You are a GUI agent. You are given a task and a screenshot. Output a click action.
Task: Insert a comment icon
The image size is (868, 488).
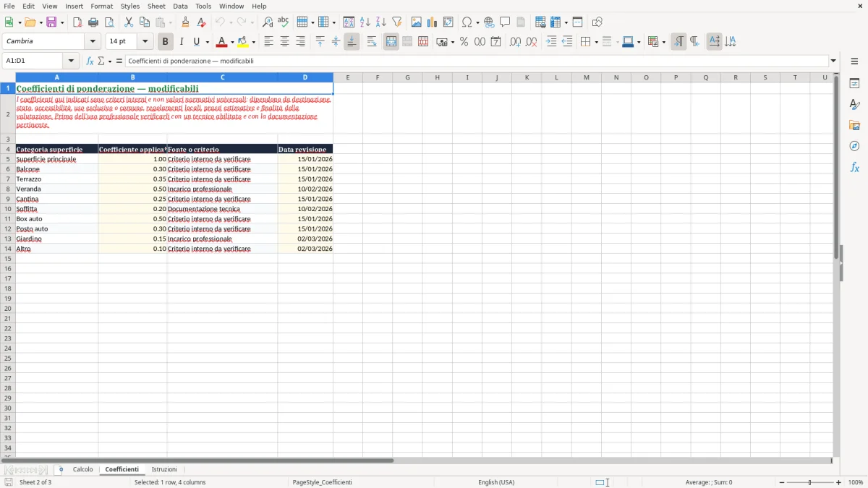tap(505, 22)
